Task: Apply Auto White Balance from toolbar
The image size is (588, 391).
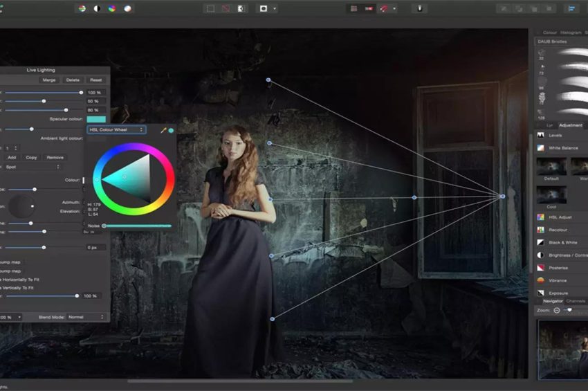Action: coord(127,8)
